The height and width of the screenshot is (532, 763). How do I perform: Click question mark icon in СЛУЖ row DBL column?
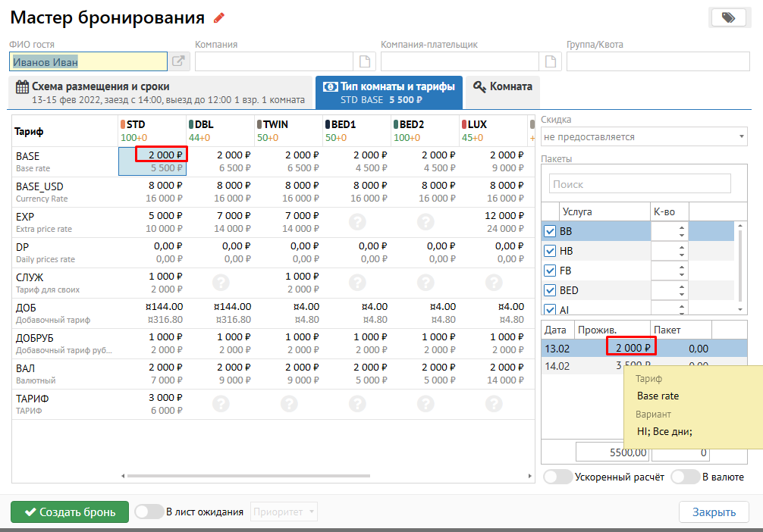pyautogui.click(x=221, y=283)
